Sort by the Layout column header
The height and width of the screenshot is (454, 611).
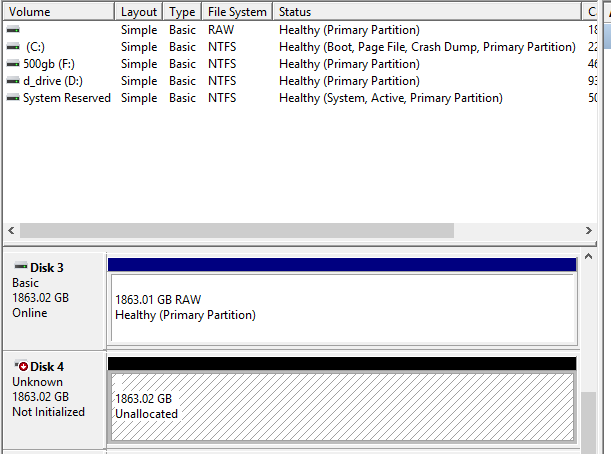pos(139,12)
